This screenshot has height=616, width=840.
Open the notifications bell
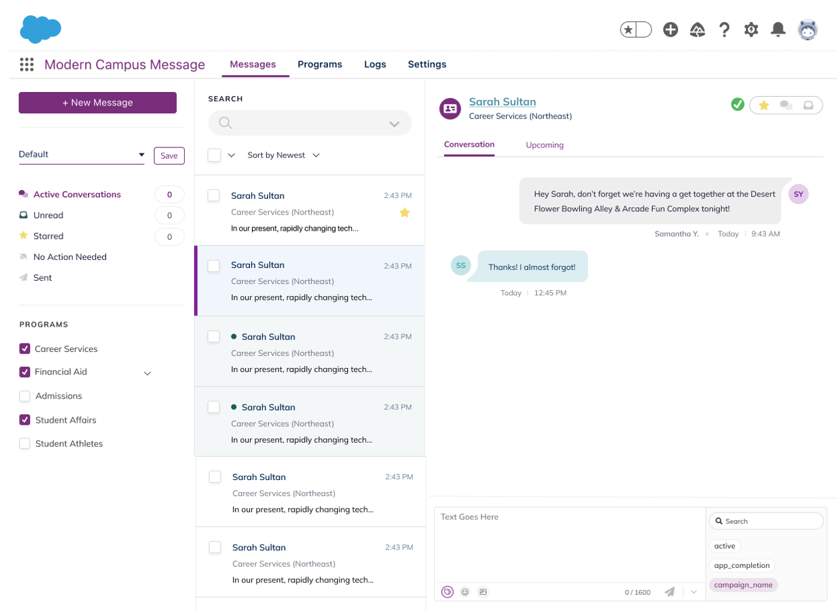point(778,29)
